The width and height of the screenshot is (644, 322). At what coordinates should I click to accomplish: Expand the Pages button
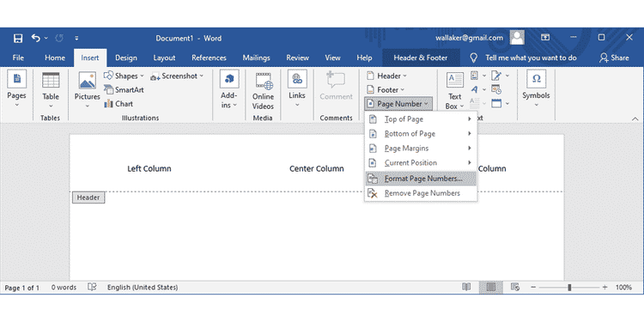(17, 89)
